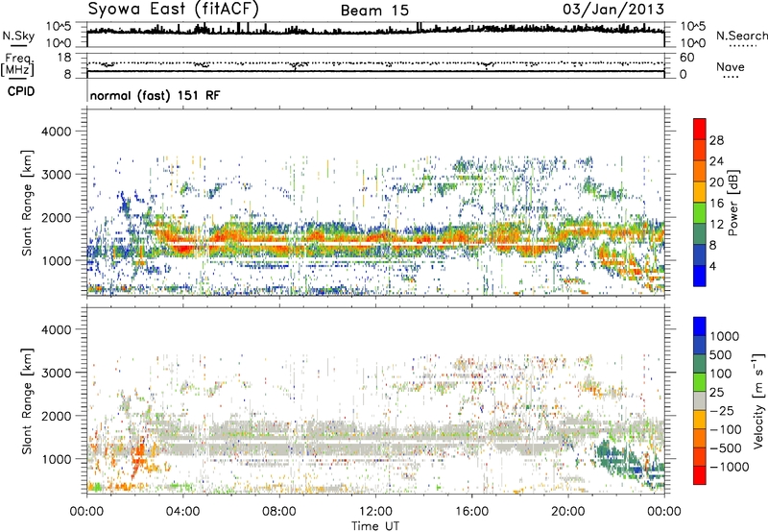Click the "100" velocity colorbar label
The height and width of the screenshot is (532, 768).
722,374
